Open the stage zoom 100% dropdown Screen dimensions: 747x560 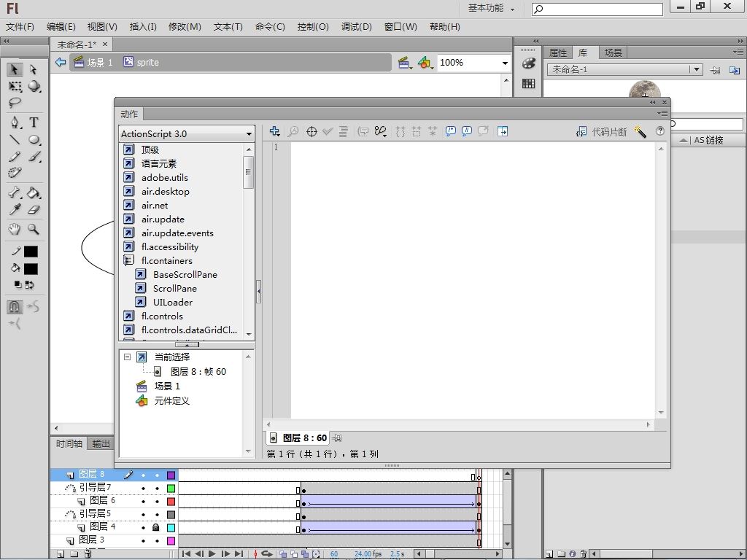pos(504,63)
